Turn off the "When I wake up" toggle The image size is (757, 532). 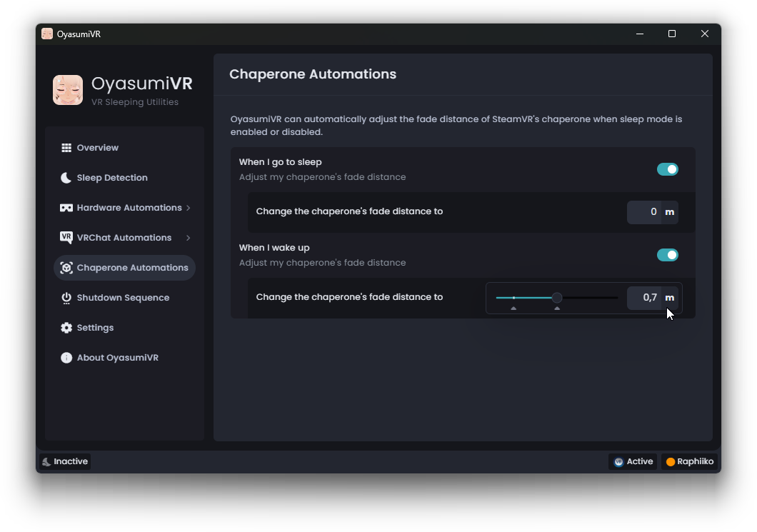pyautogui.click(x=667, y=255)
